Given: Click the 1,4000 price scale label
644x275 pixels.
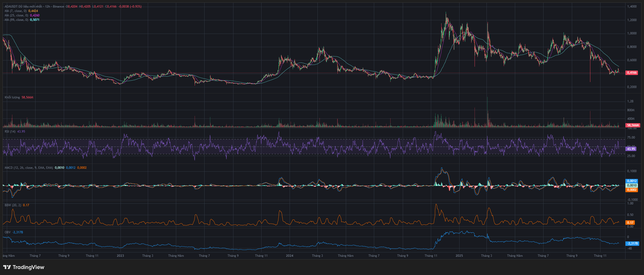Looking at the screenshot, I should tap(632, 6).
